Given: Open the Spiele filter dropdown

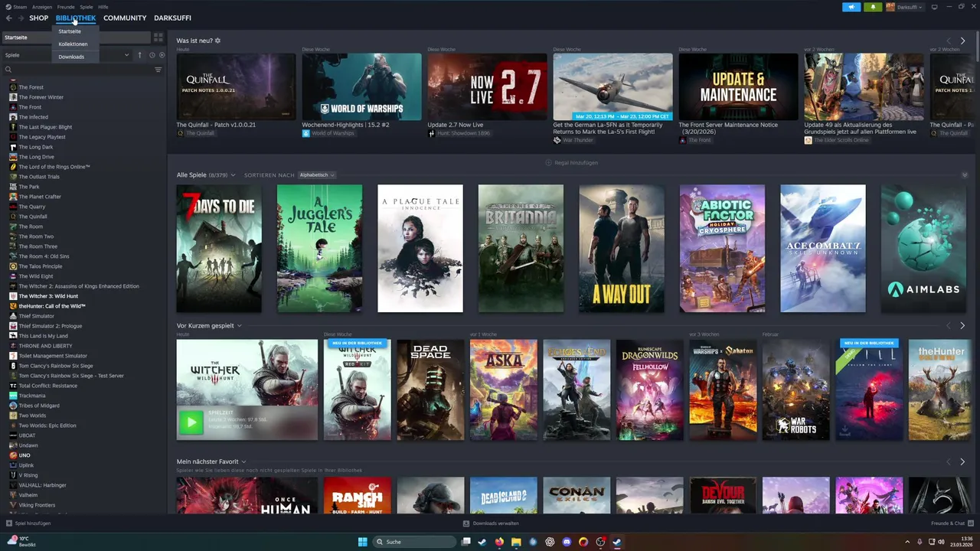Looking at the screenshot, I should pos(67,55).
